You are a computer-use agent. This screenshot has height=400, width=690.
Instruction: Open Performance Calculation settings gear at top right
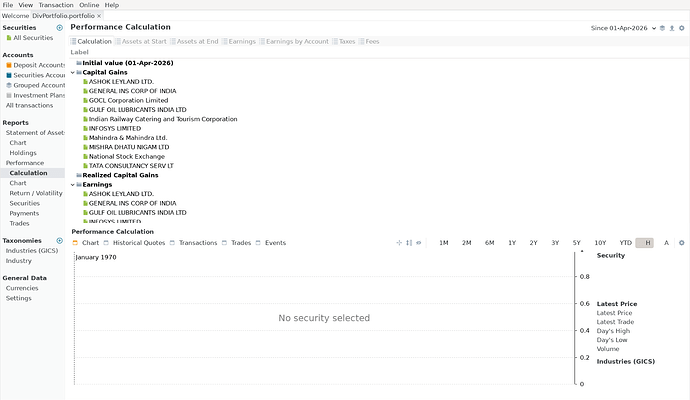(682, 28)
